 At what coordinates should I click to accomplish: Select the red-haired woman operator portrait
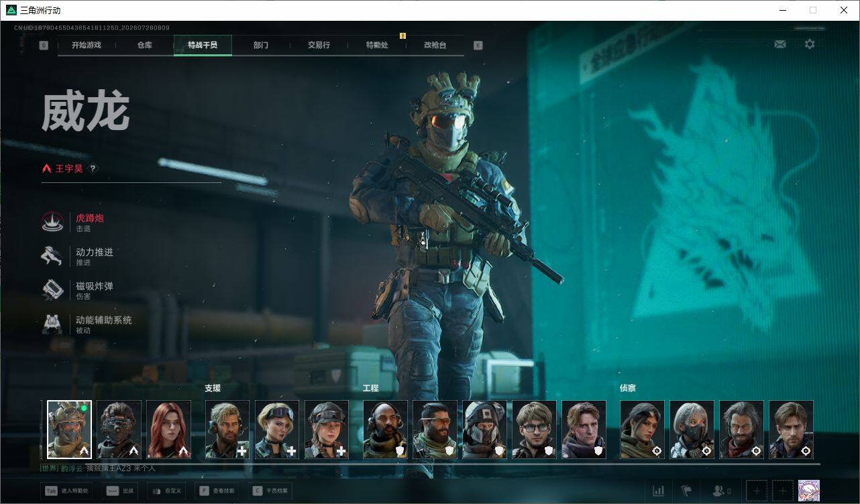169,430
